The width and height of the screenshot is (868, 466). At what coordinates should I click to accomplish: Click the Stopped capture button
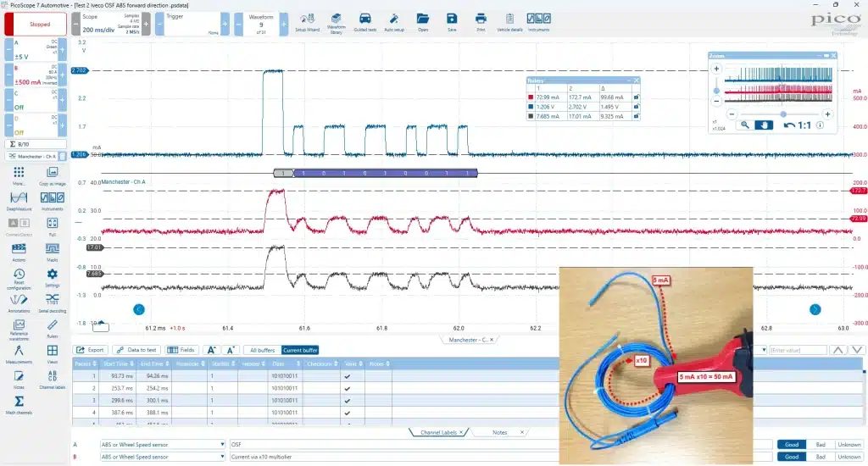click(x=36, y=25)
